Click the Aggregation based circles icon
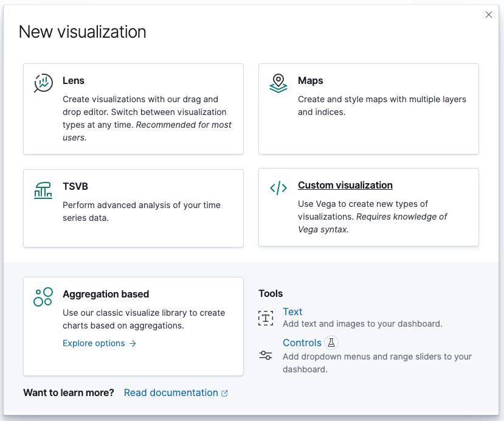 43,297
